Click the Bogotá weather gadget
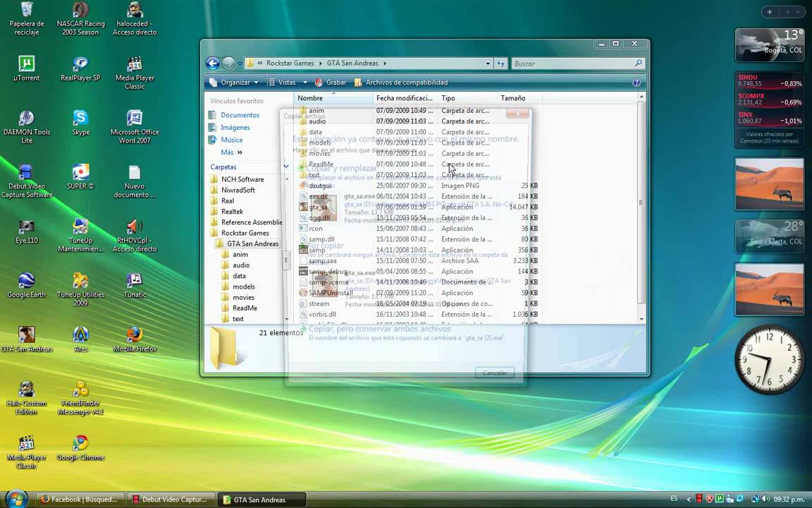The width and height of the screenshot is (812, 508). (770, 45)
